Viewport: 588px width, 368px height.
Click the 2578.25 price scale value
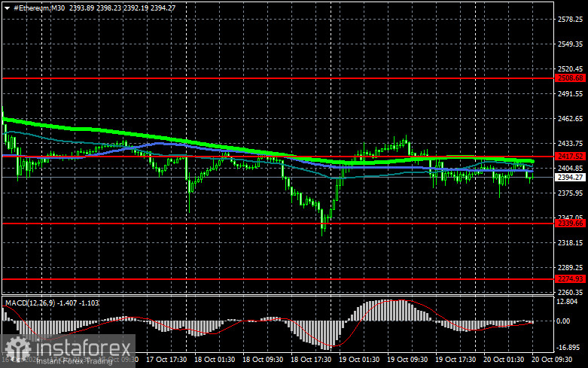[570, 20]
